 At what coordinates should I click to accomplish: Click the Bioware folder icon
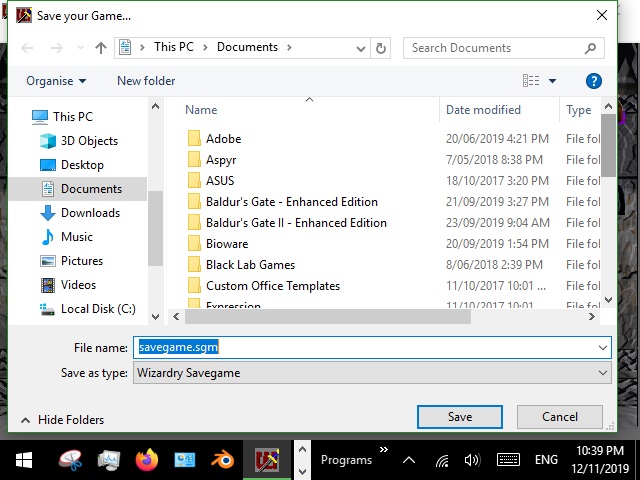194,244
